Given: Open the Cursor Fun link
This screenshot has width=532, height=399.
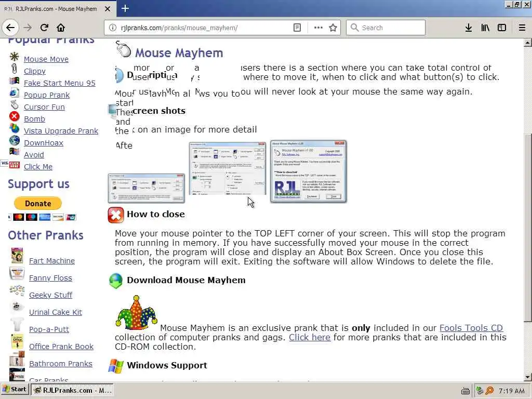Looking at the screenshot, I should (44, 107).
